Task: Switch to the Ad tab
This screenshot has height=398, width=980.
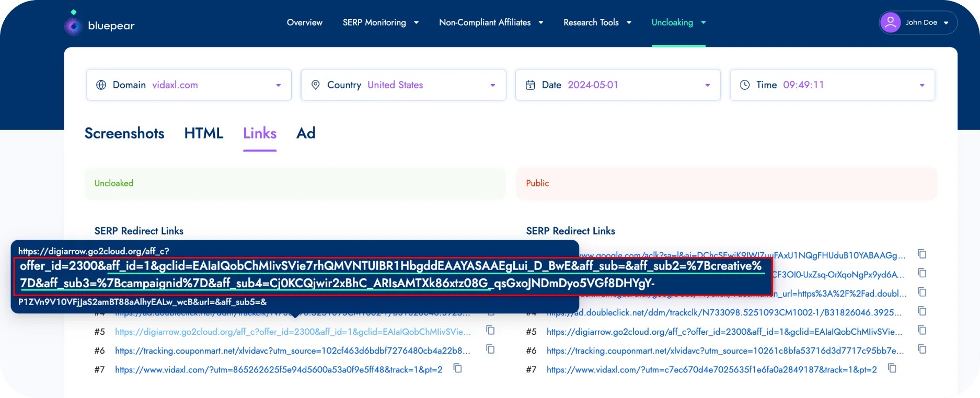Action: coord(306,133)
